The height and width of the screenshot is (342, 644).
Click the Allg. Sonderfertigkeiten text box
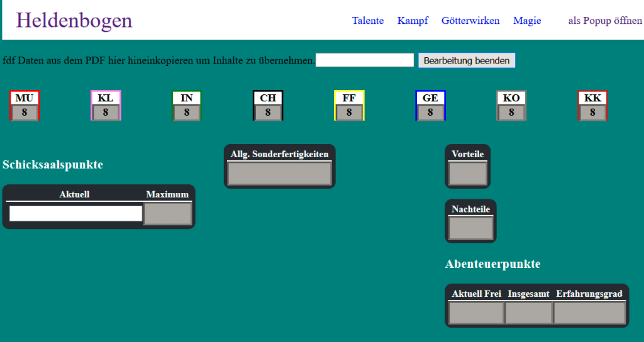(x=279, y=174)
